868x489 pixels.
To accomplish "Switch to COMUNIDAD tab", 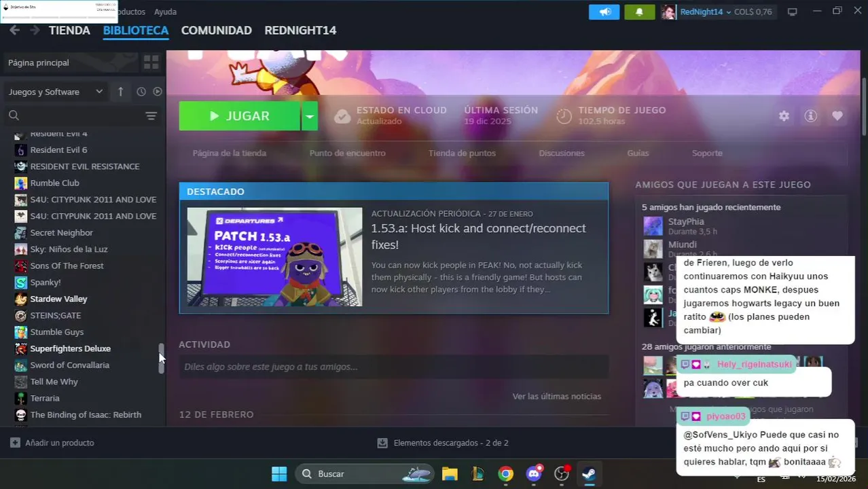I will click(217, 30).
